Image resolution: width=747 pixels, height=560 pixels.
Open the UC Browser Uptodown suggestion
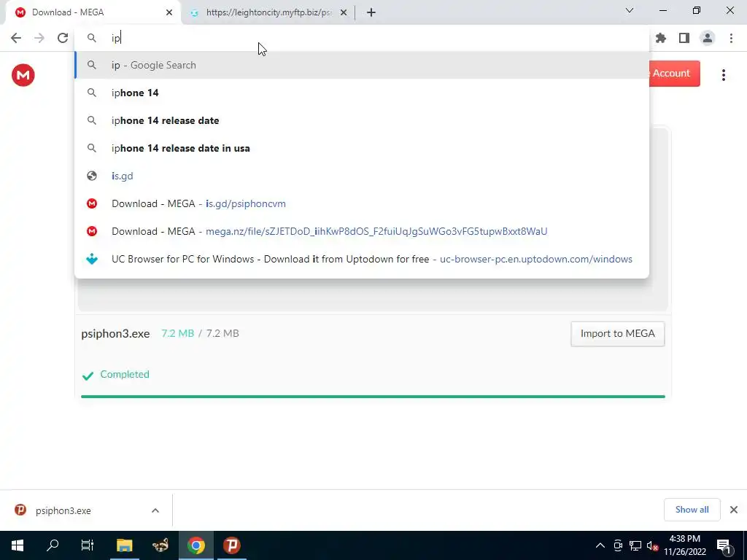pos(362,259)
